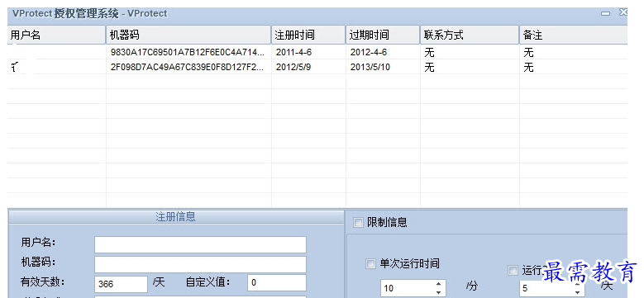
Task: Sort by 注册时间 column header
Action: pyautogui.click(x=308, y=35)
